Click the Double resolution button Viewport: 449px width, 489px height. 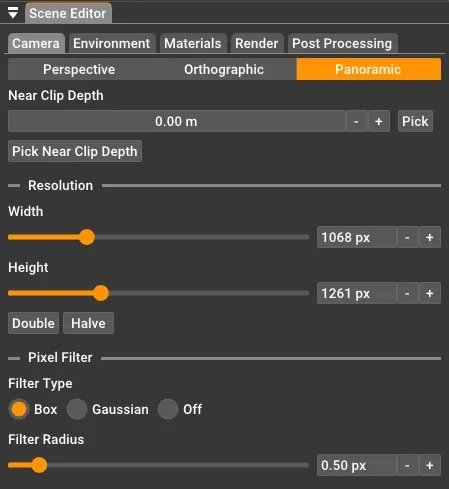[34, 323]
